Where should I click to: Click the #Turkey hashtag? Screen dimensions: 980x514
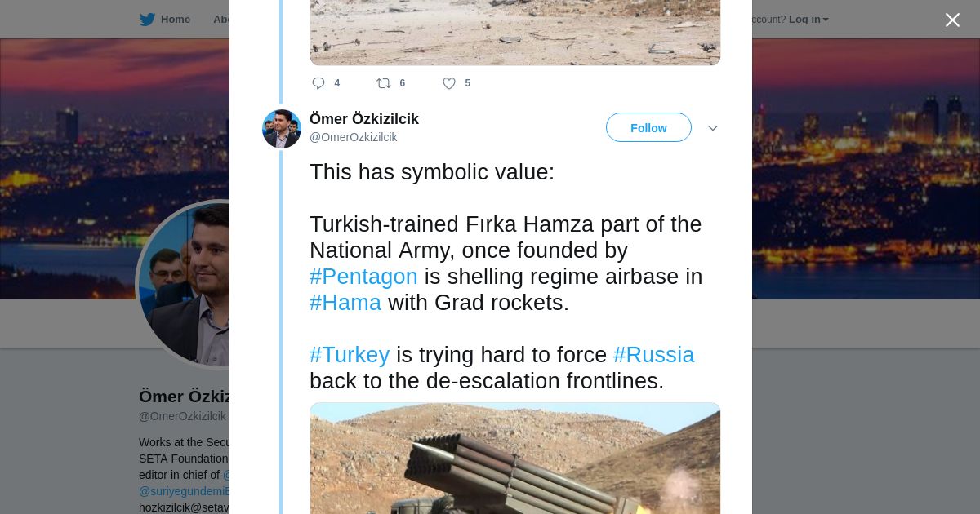[350, 355]
